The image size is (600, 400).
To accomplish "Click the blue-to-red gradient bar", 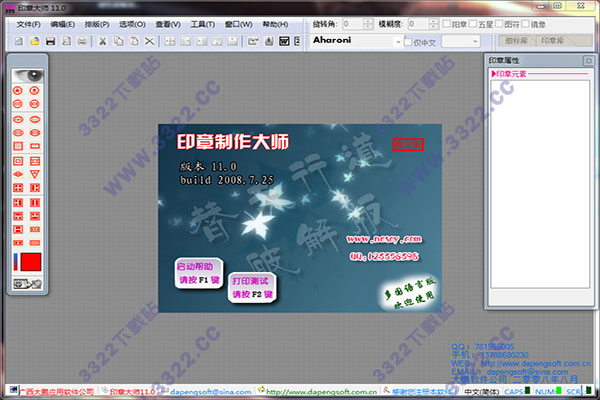I will 16,262.
